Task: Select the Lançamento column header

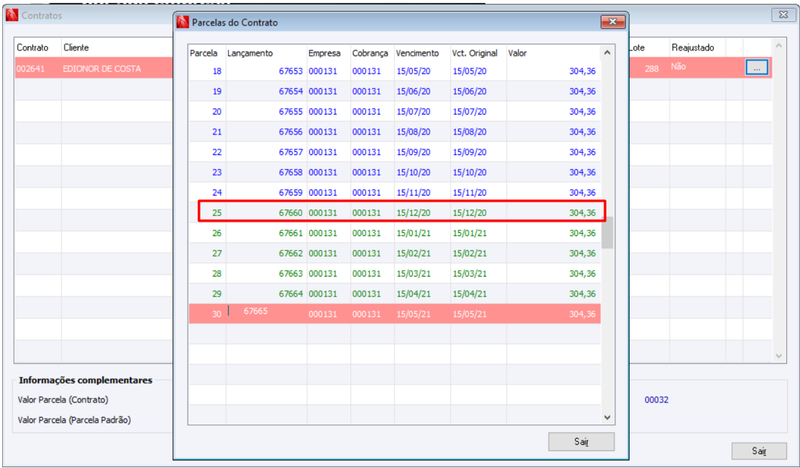Action: (x=250, y=53)
